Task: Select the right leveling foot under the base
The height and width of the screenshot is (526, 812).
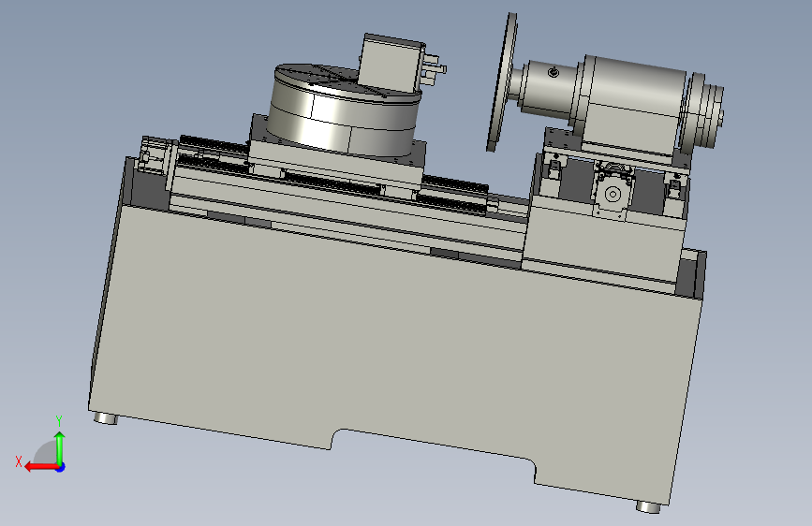Action: [648, 507]
